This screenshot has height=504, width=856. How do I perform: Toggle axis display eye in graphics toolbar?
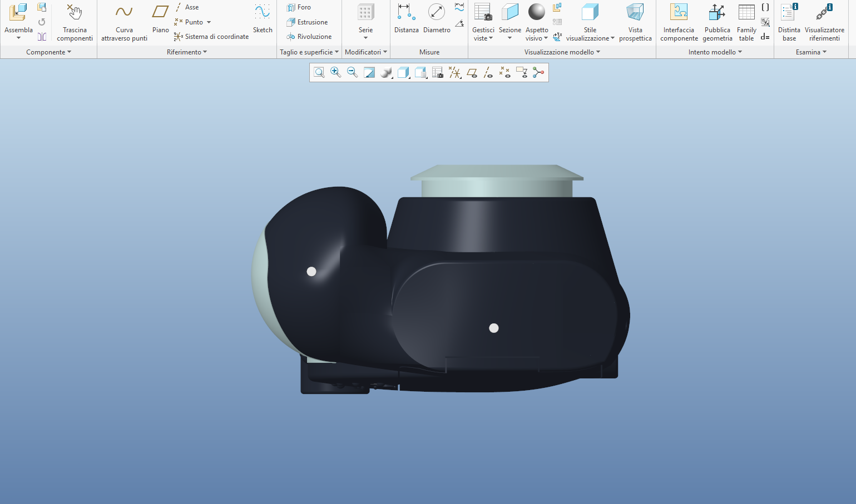(488, 73)
